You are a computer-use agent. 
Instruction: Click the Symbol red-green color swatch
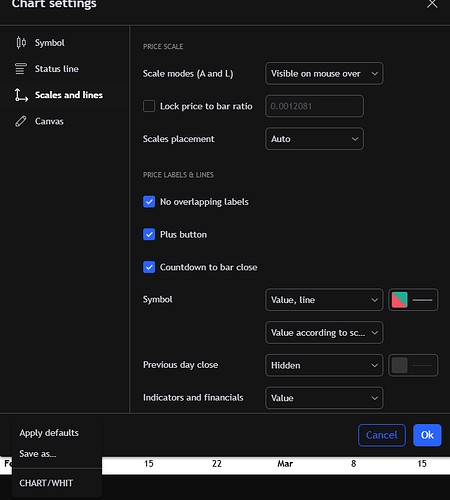[399, 300]
